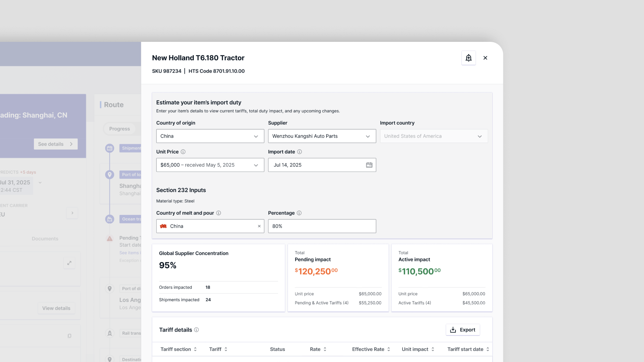Close the New Holland T6.180 Tractor panel

point(485,58)
